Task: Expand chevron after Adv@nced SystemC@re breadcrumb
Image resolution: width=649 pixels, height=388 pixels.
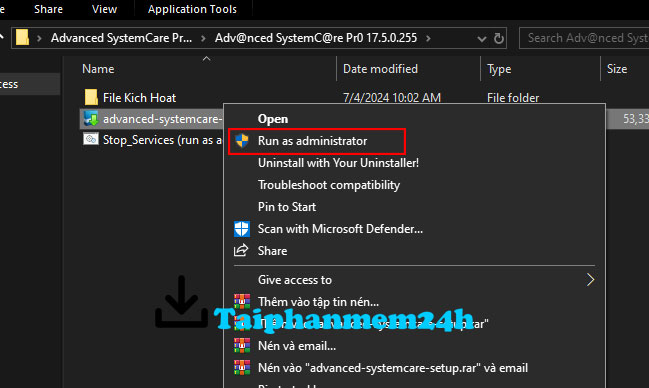Action: click(x=428, y=39)
